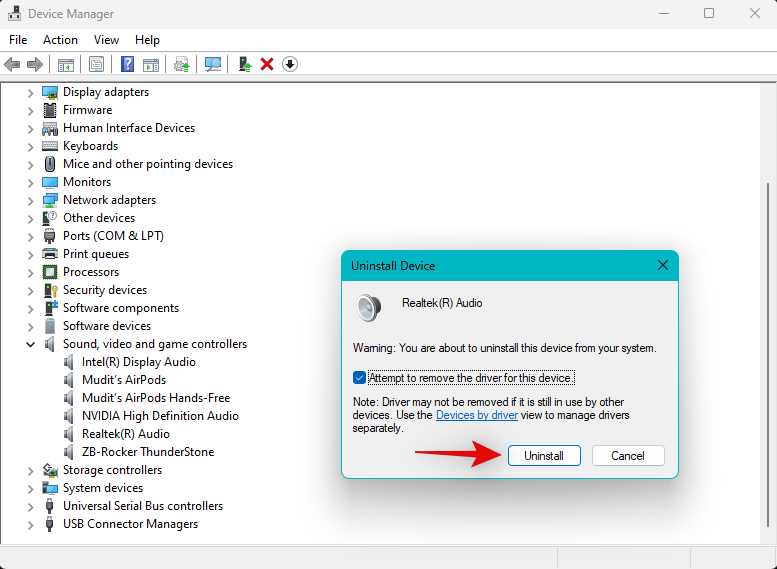This screenshot has height=569, width=777.
Task: Select the Software devices entry
Action: coord(107,326)
